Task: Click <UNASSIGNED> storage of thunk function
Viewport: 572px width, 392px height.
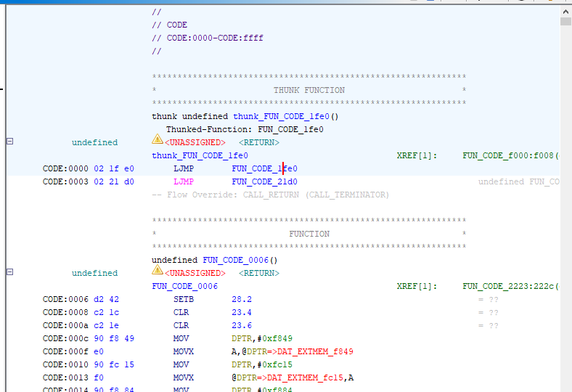Action: (x=195, y=142)
